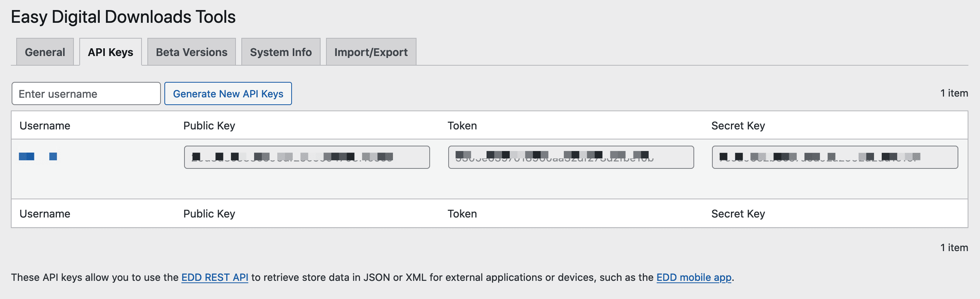
Task: Open the Beta Versions tab
Action: tap(191, 52)
